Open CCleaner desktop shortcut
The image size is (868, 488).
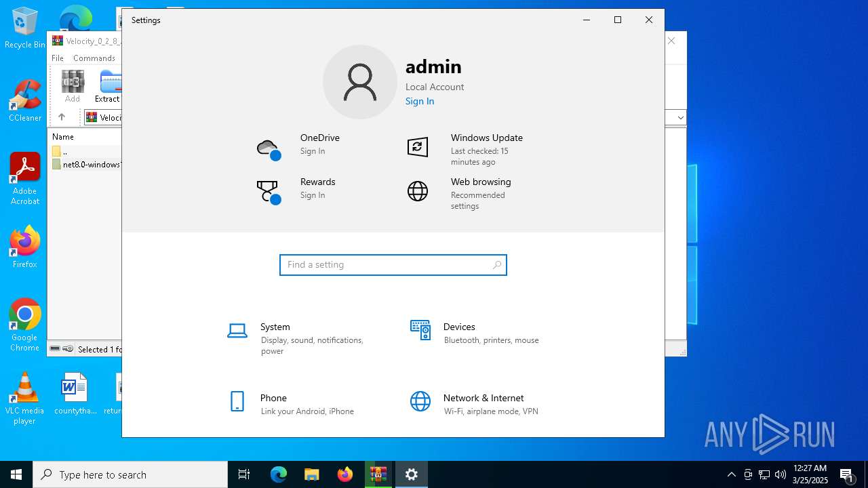pyautogui.click(x=24, y=101)
